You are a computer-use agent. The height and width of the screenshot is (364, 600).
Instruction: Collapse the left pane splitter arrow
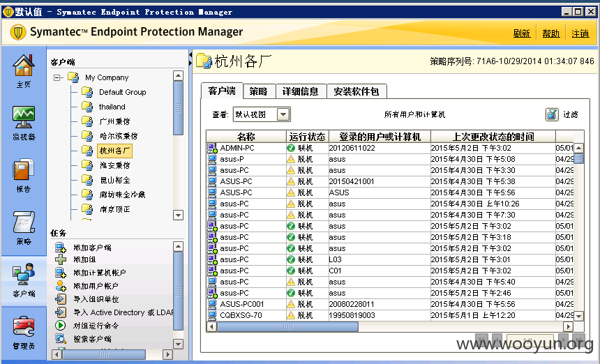point(190,56)
